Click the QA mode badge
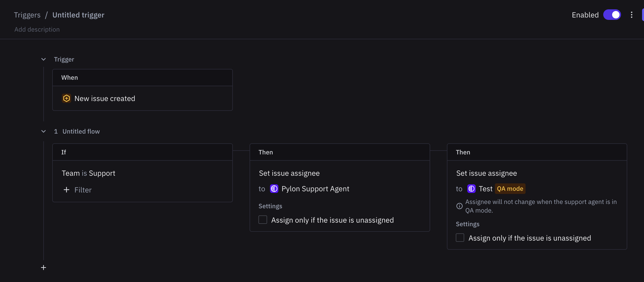Image resolution: width=644 pixels, height=282 pixels. click(x=510, y=189)
